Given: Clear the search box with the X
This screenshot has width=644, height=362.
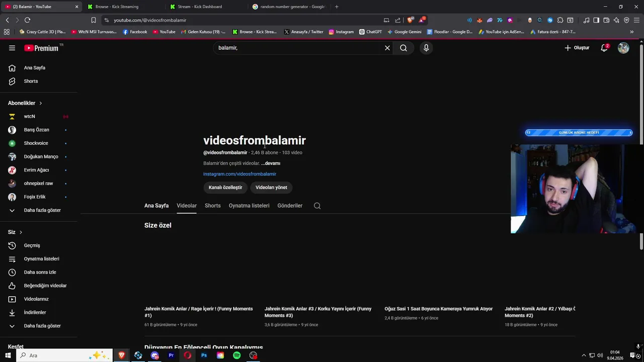Looking at the screenshot, I should tap(387, 48).
